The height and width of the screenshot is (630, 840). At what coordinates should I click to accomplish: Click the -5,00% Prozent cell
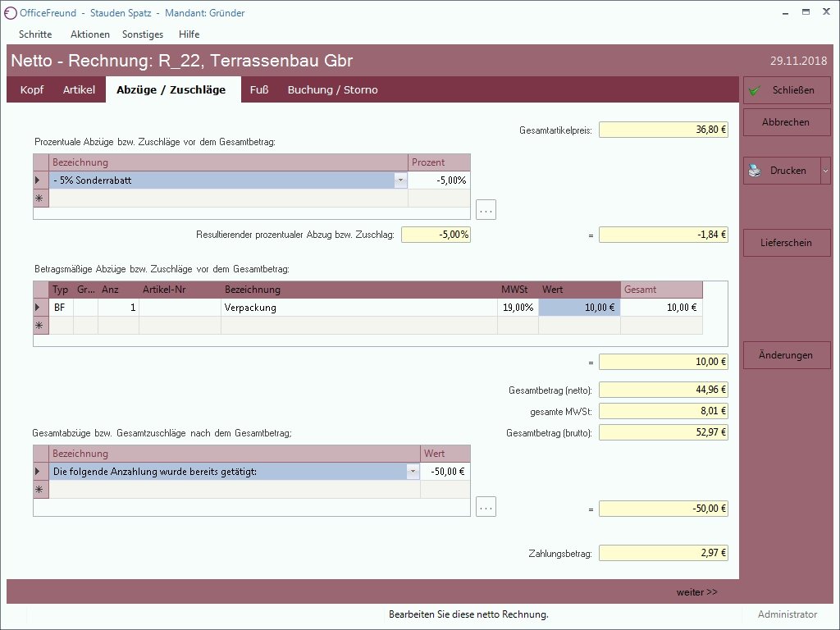click(439, 180)
